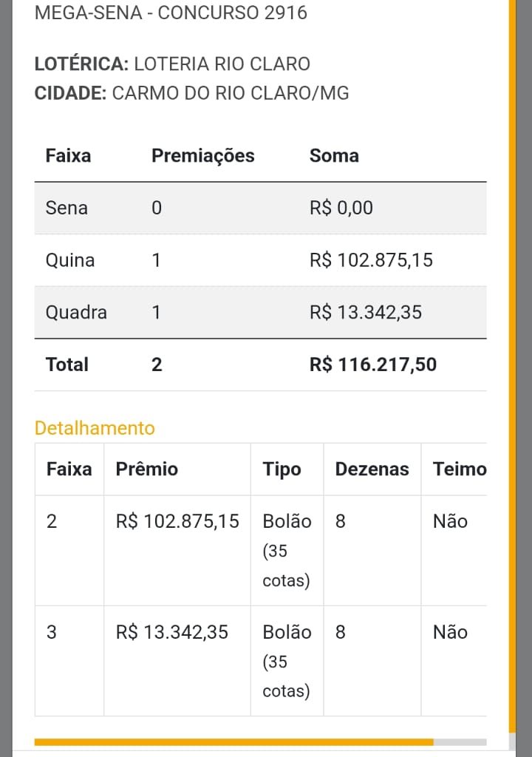
Task: Select the Quina row label
Action: [70, 260]
